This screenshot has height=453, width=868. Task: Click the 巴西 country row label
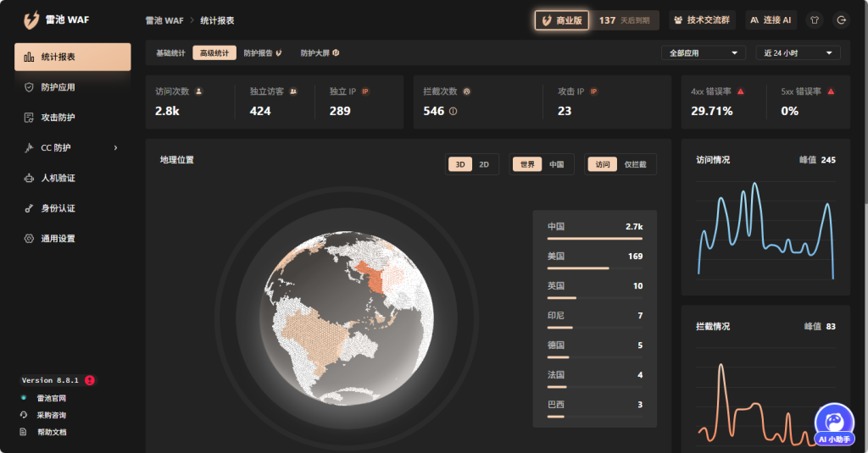click(556, 405)
